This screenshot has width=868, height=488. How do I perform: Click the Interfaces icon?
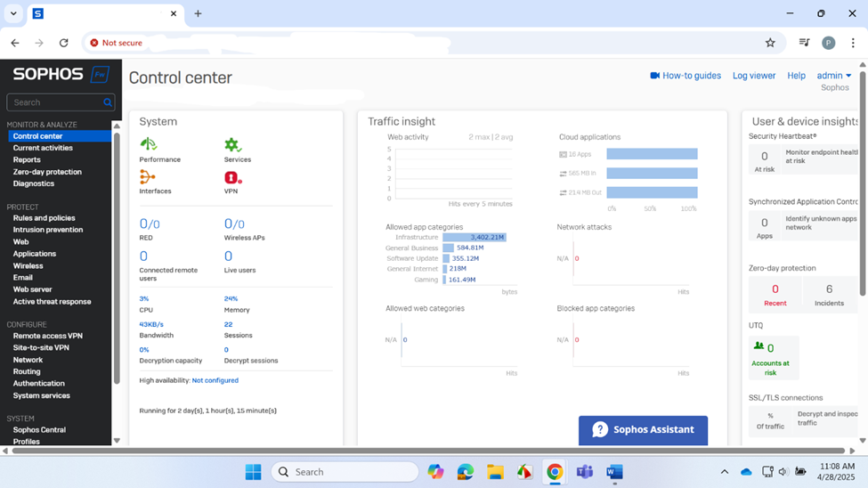pyautogui.click(x=148, y=177)
